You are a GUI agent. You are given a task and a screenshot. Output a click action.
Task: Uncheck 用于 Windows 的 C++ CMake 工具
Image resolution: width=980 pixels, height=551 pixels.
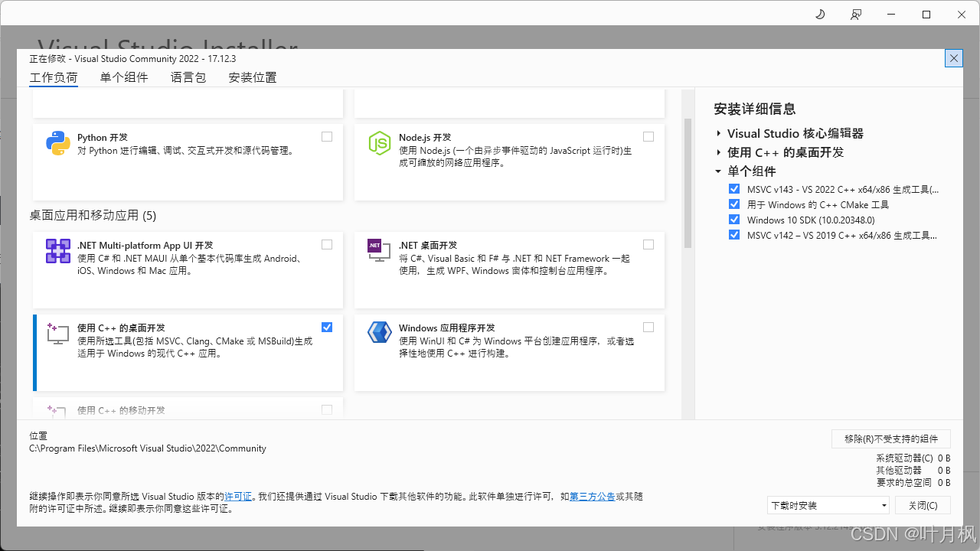coord(734,204)
